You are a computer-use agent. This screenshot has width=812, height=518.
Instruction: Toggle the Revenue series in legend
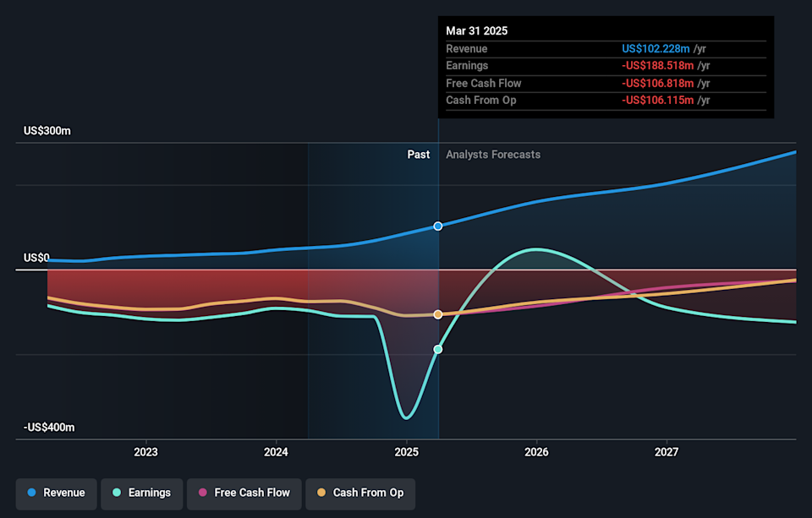[55, 493]
